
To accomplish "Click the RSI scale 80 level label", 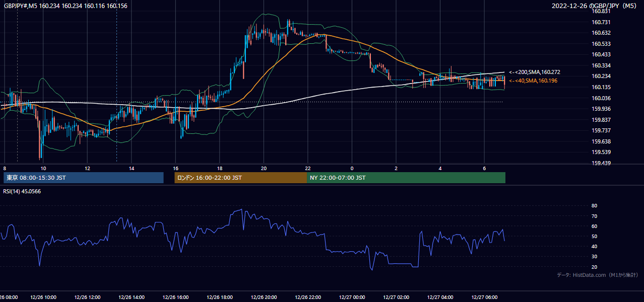I will (595, 206).
